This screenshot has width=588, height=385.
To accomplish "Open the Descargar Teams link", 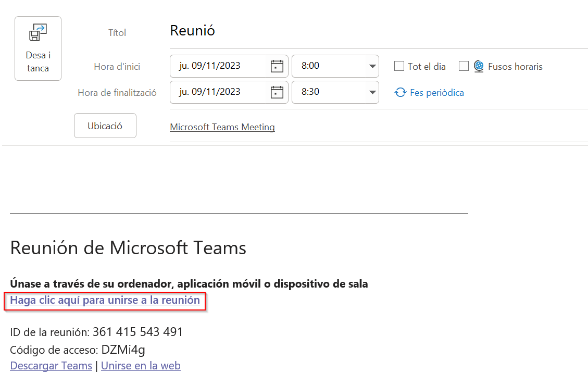I will pyautogui.click(x=51, y=366).
